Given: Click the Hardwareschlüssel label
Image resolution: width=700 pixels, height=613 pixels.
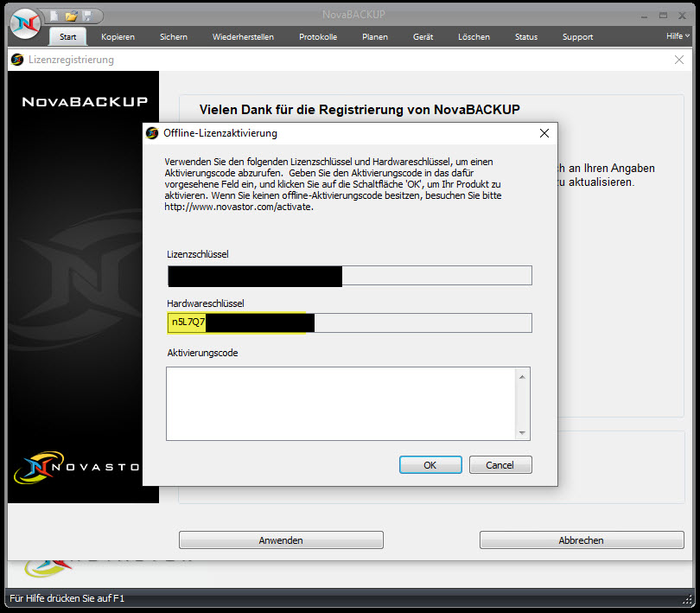Looking at the screenshot, I should [x=206, y=303].
